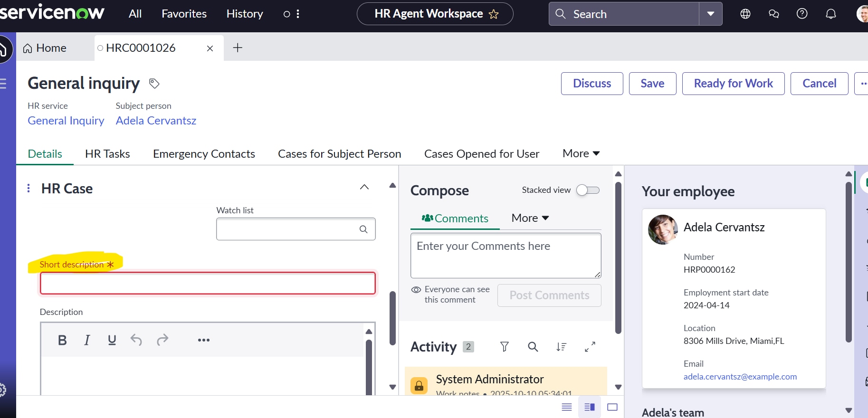Collapse the HR Case section
Viewport: 868px width, 418px height.
coord(364,187)
